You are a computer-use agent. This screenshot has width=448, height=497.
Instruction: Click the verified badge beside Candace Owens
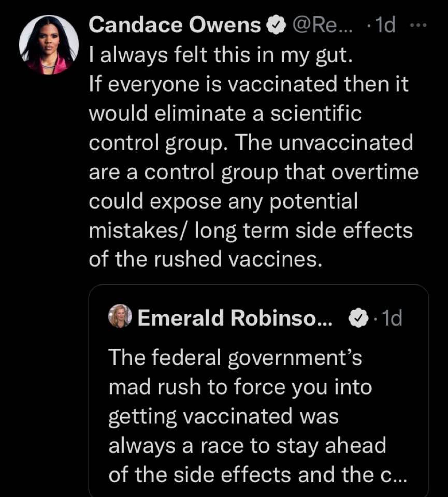(274, 25)
